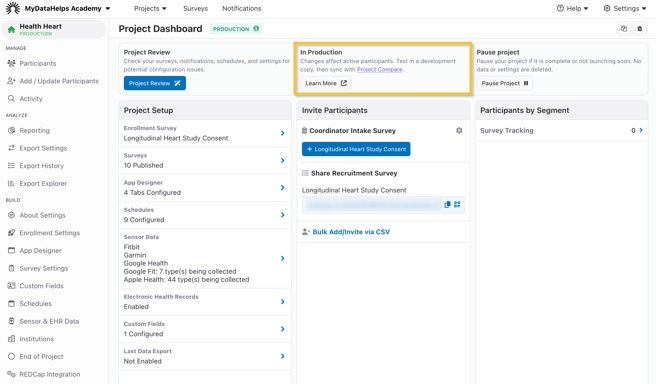
Task: Open the Bulk Add/Invite via CSV link
Action: [351, 232]
